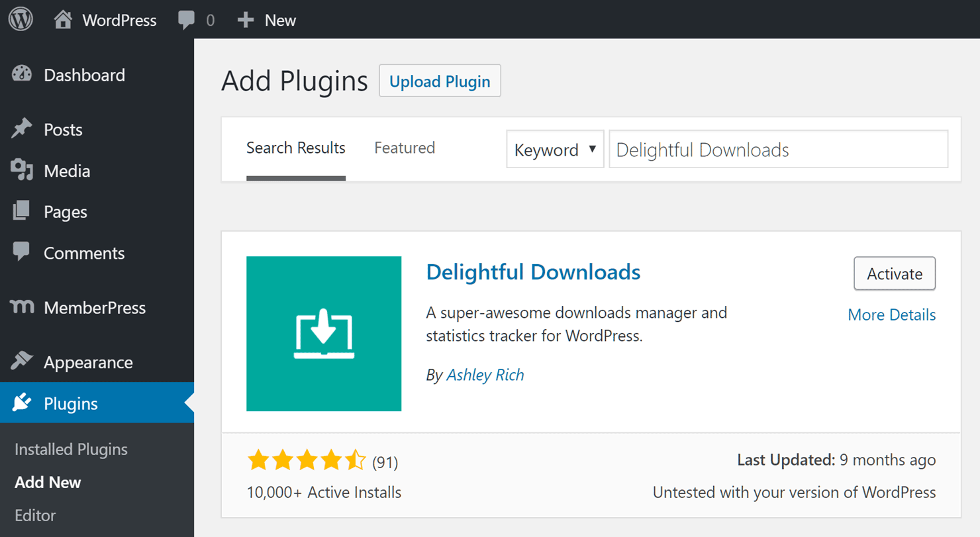Click the WordPress logo icon
The image size is (980, 537).
[21, 19]
